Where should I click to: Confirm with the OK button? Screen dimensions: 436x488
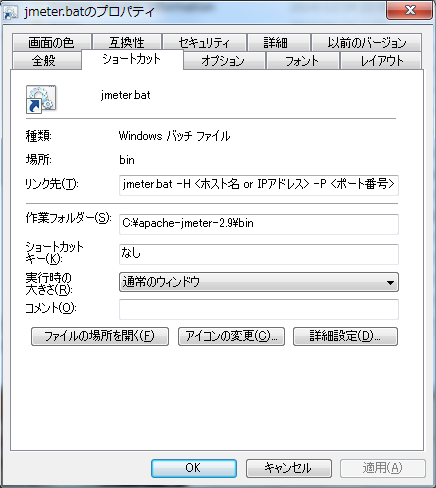(194, 468)
